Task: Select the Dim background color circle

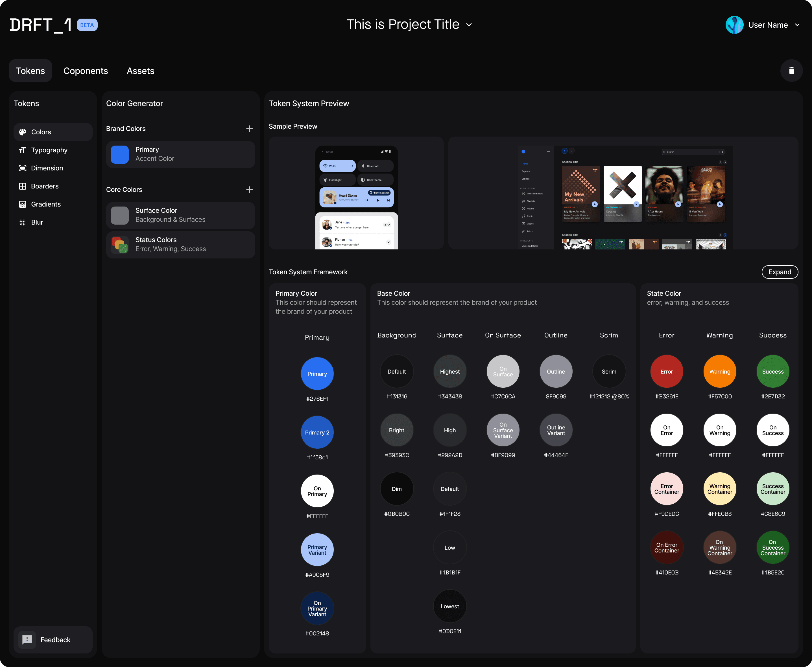Action: pos(397,489)
